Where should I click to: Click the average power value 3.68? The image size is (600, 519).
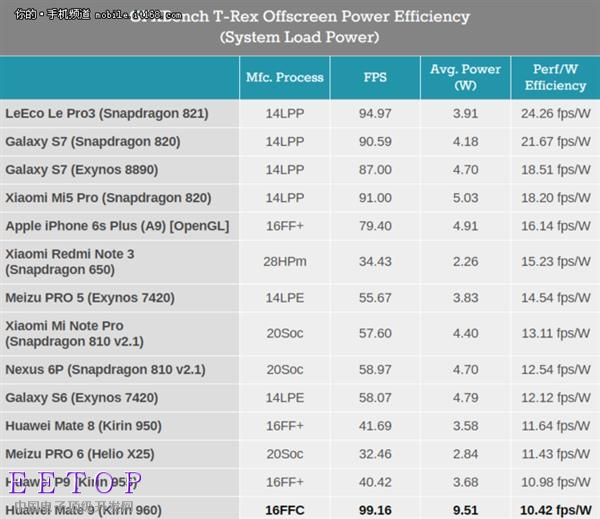[x=465, y=482]
